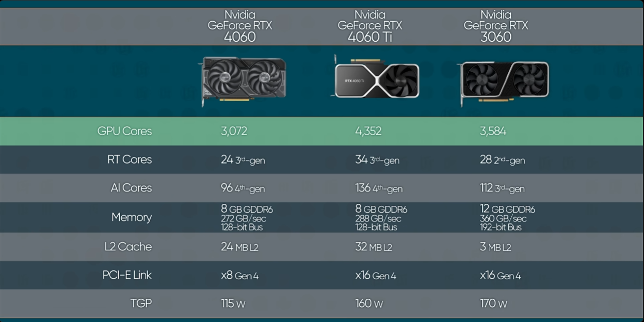The image size is (644, 322).
Task: Click the 'Memory' row label
Action: (x=132, y=217)
